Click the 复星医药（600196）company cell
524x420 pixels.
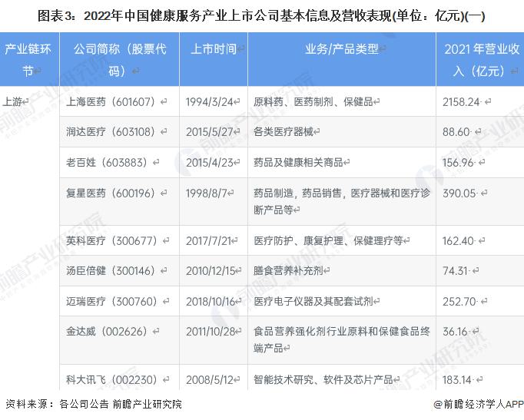point(112,195)
